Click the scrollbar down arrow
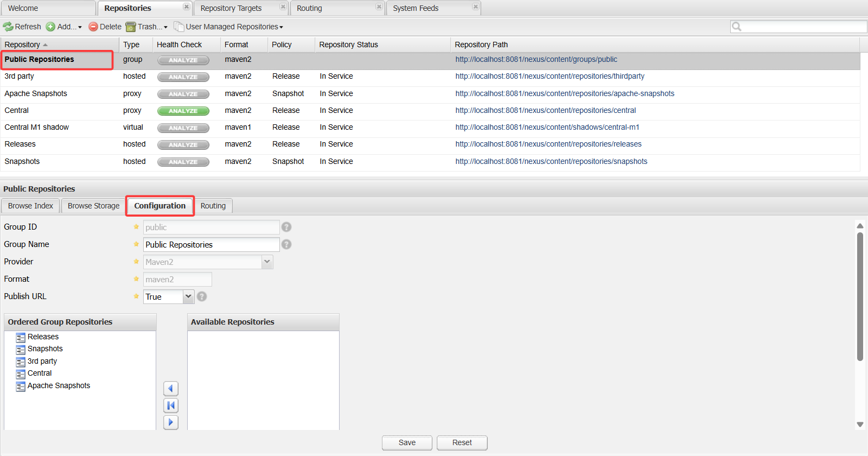 (x=860, y=425)
